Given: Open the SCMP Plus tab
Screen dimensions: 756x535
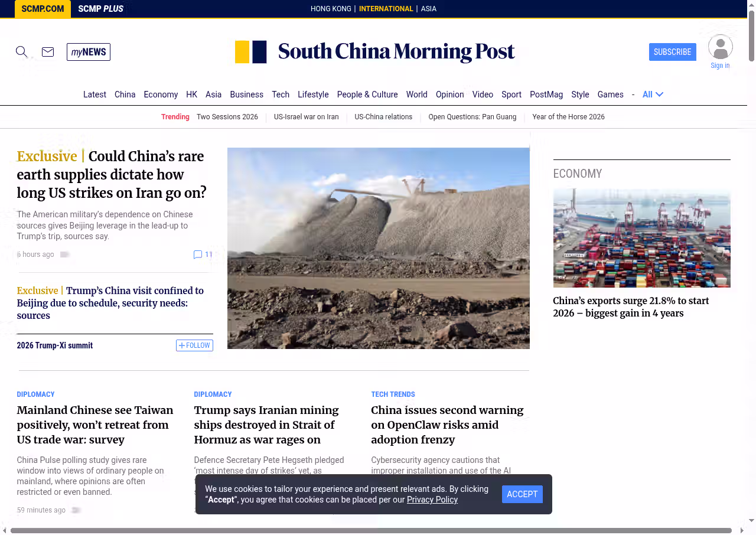Looking at the screenshot, I should point(100,9).
